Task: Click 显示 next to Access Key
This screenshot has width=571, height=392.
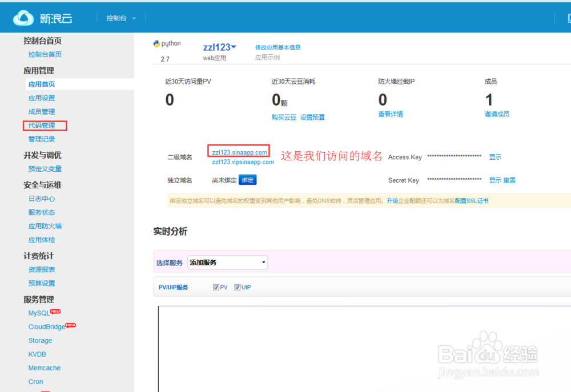Action: [495, 157]
